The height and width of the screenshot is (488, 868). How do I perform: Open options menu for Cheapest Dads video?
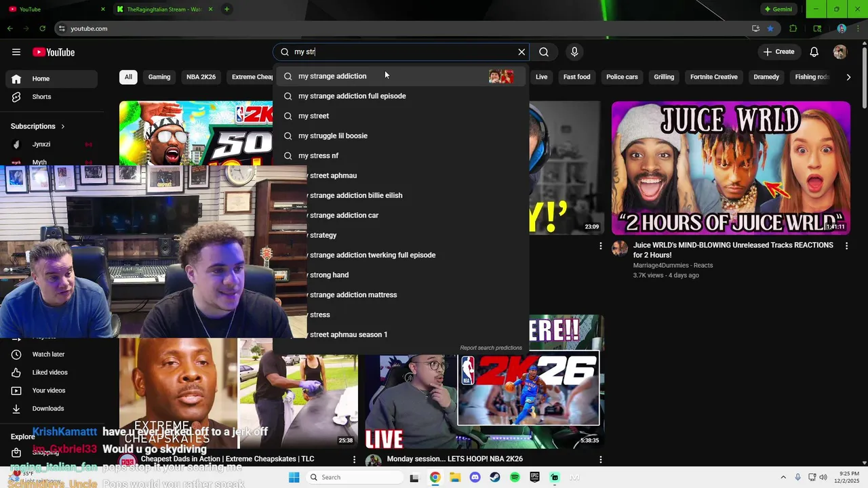click(354, 460)
